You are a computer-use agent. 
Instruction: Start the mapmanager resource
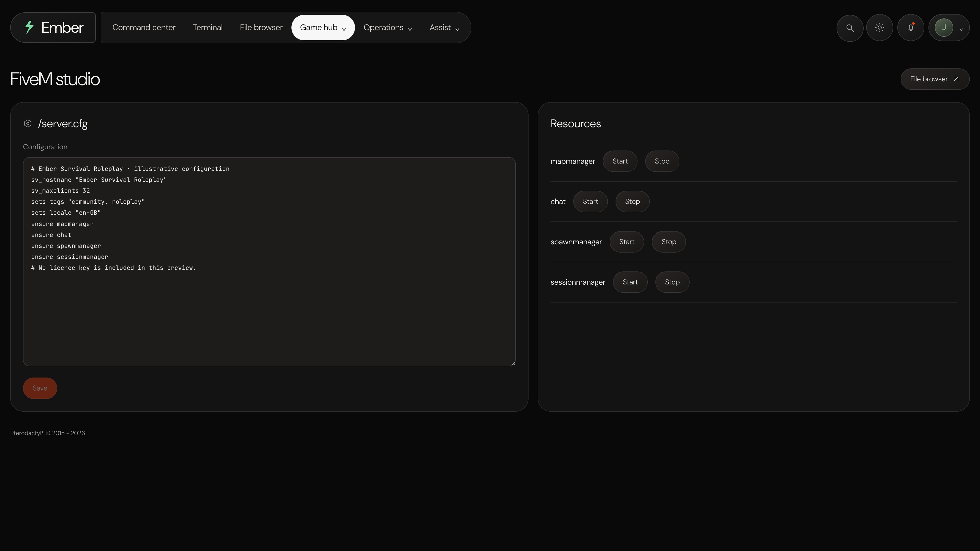pos(620,161)
